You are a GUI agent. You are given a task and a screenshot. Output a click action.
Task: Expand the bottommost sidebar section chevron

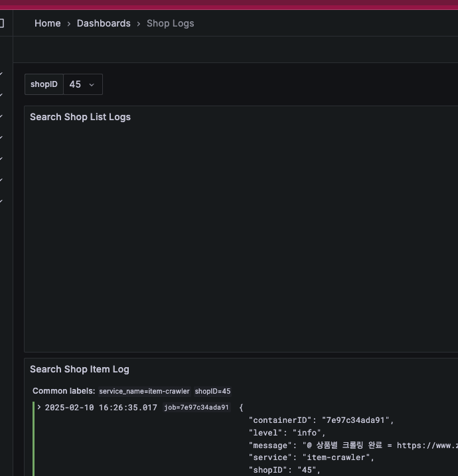[1, 201]
